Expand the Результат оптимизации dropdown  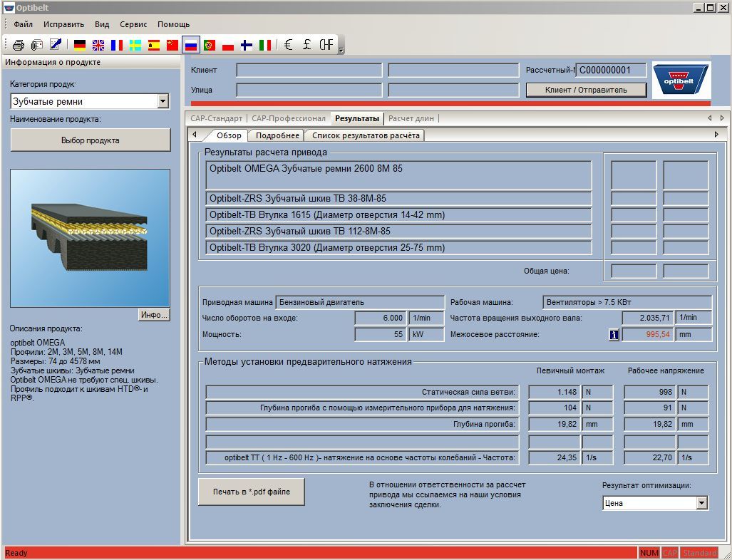tap(701, 503)
